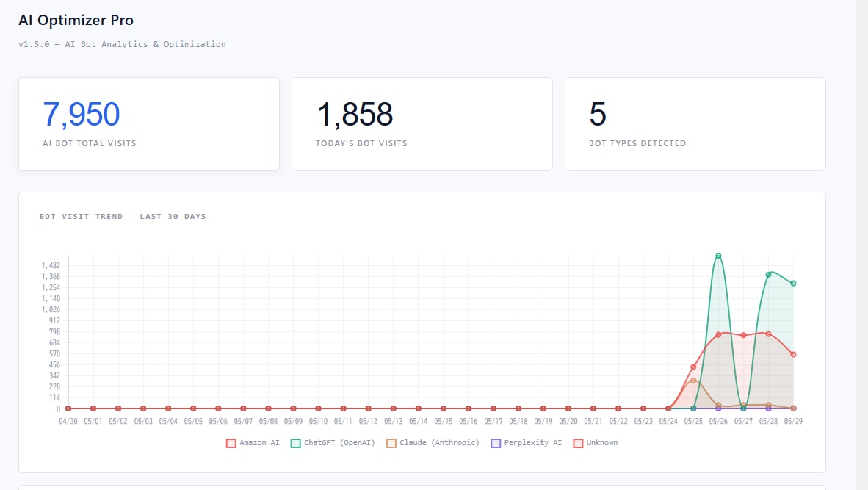Toggle the ChatGPT (OpenAI) series in legend
The width and height of the screenshot is (868, 490).
tap(333, 443)
